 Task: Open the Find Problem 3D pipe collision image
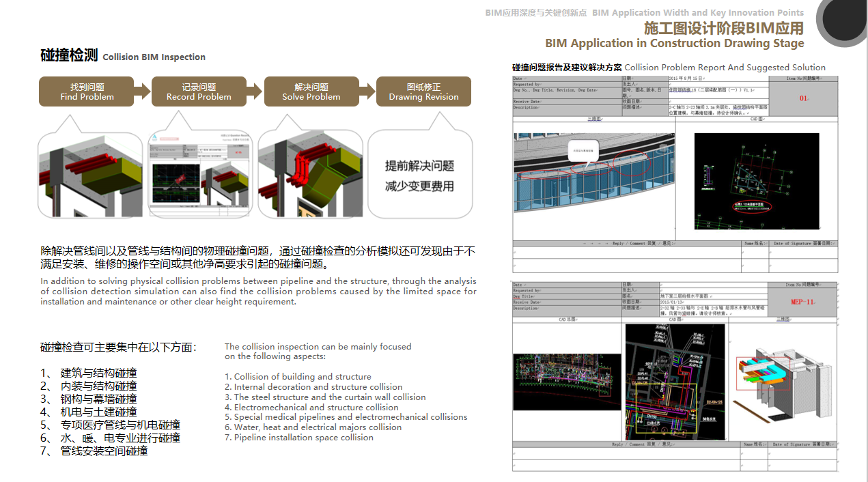tap(89, 175)
